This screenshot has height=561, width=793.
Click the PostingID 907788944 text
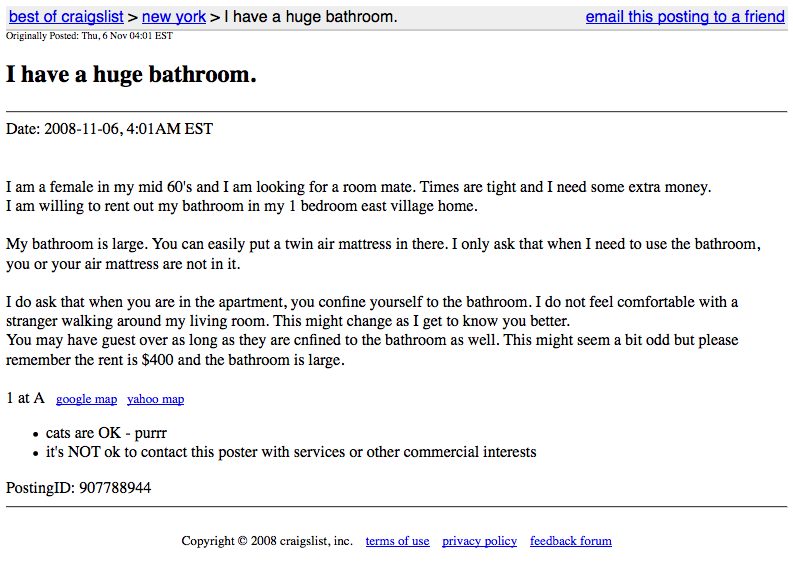click(x=78, y=488)
